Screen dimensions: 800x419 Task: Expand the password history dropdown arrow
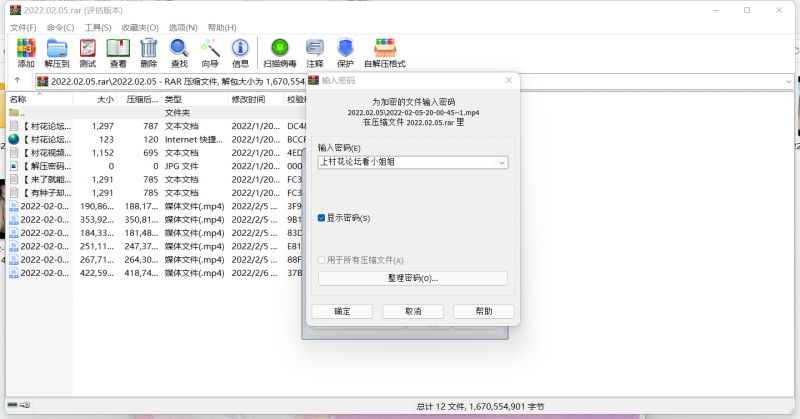501,162
